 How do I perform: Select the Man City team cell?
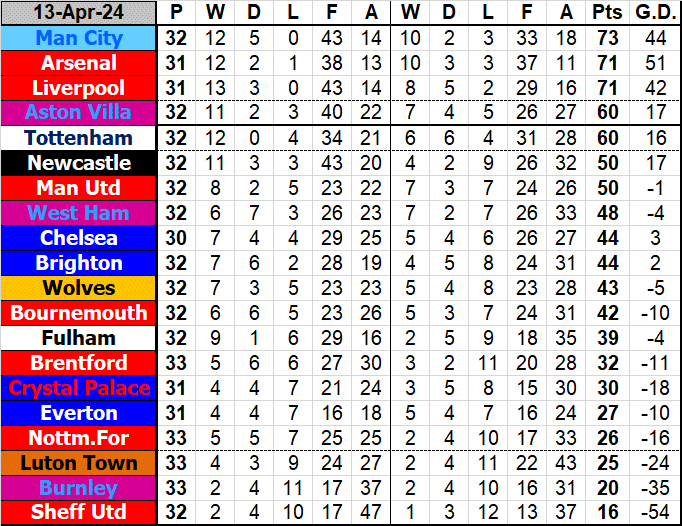click(x=79, y=38)
